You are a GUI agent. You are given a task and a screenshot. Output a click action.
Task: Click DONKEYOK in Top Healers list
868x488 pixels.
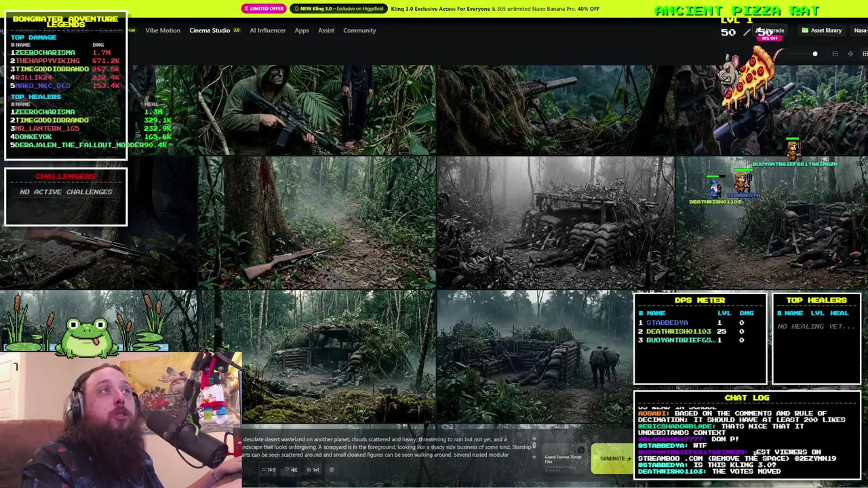pos(33,137)
